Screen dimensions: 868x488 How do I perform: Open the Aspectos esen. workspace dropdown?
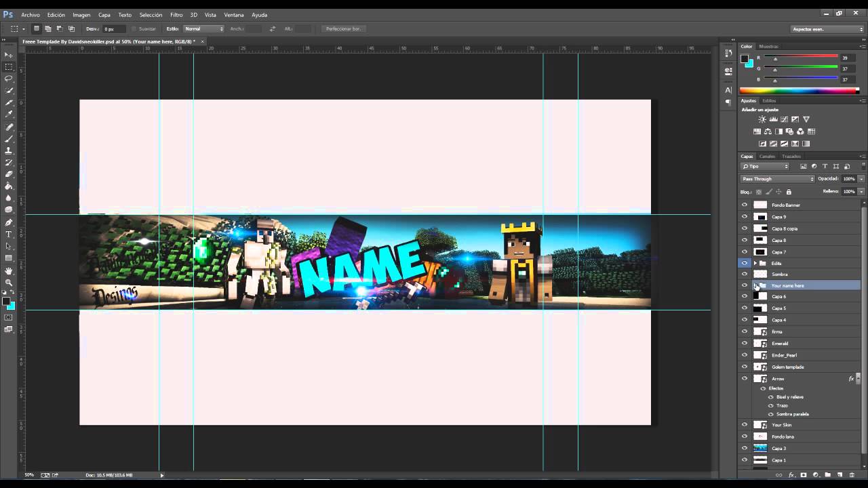pos(827,29)
